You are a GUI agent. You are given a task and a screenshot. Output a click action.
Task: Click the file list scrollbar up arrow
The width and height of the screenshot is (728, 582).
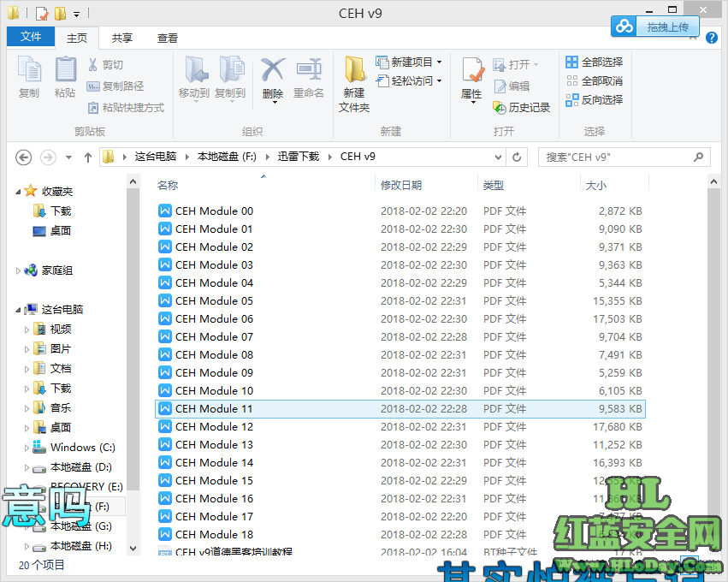point(713,182)
